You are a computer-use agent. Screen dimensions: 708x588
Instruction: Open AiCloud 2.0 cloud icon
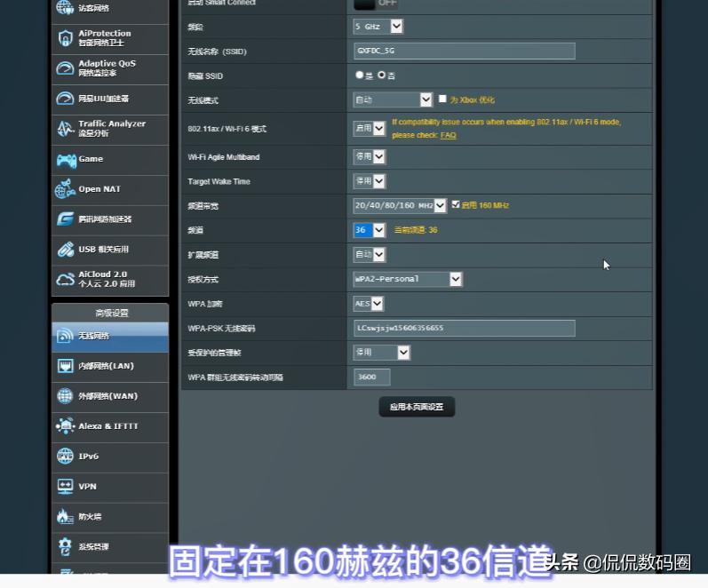(x=66, y=280)
